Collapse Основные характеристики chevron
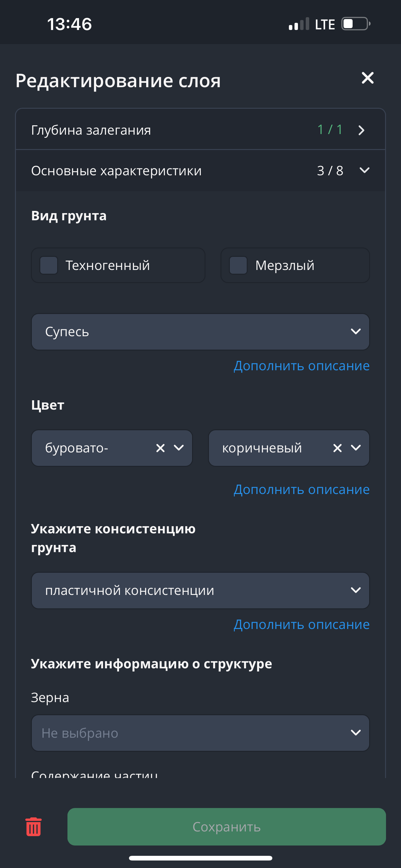This screenshot has height=868, width=401. tap(364, 171)
